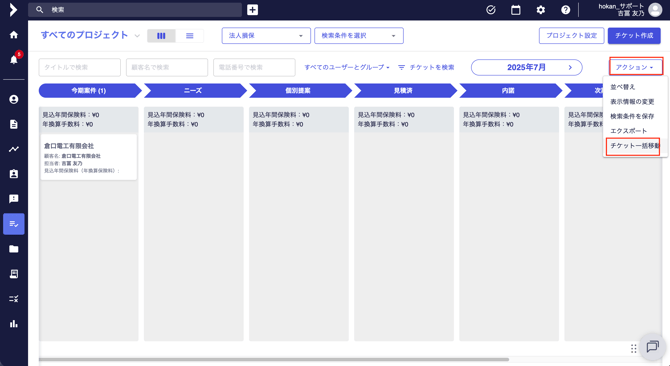The width and height of the screenshot is (670, 366).
Task: Open the 検索条件を選択 dropdown
Action: point(359,36)
